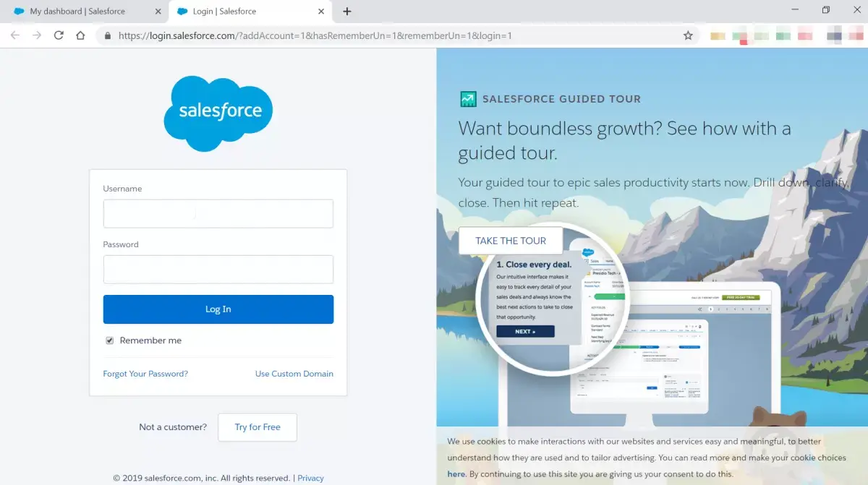The image size is (868, 485).
Task: Reload the Salesforce login page
Action: [59, 35]
